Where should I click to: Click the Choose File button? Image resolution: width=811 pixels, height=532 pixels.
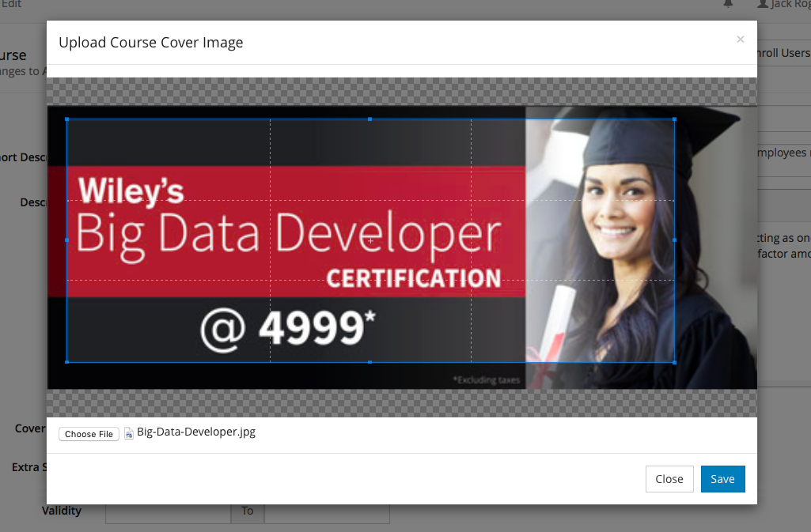click(x=89, y=434)
